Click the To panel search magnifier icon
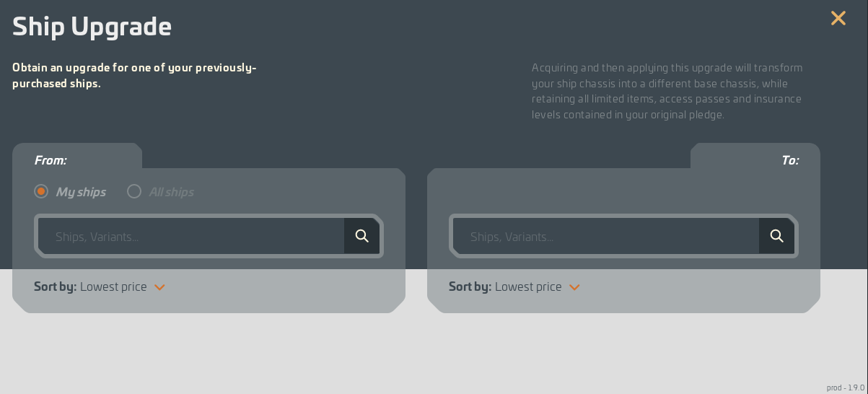Viewport: 868px width, 394px height. [x=777, y=236]
